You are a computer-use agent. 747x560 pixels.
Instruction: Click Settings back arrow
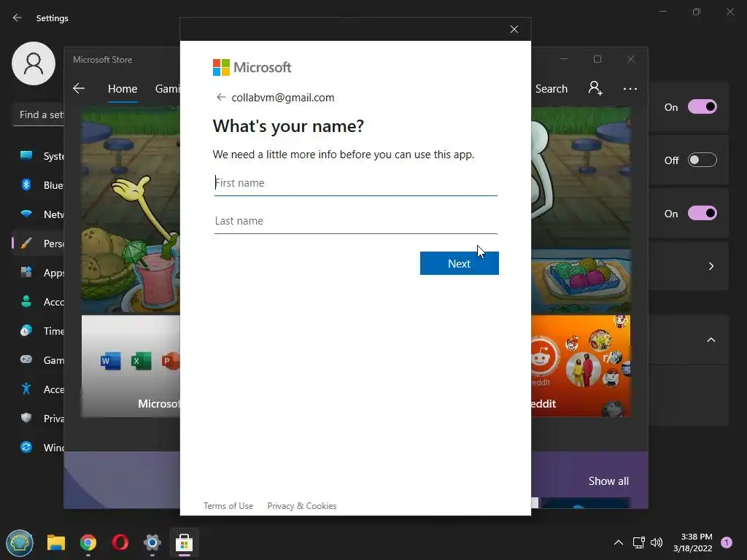pos(18,17)
